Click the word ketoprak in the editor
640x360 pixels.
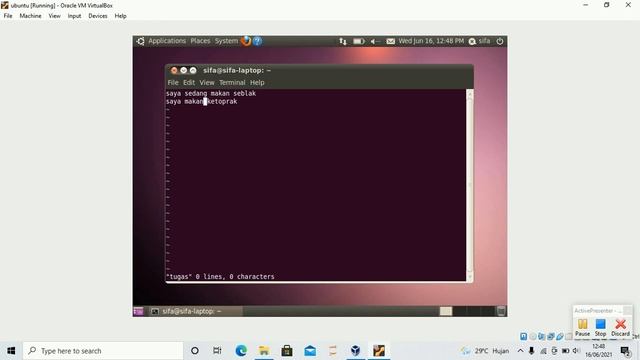click(x=222, y=102)
